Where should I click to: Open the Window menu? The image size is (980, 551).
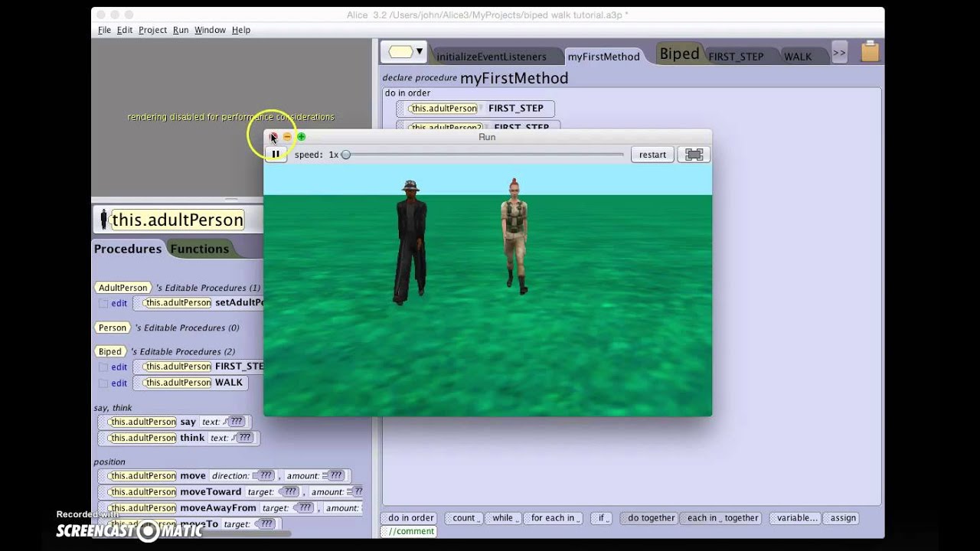pos(210,30)
